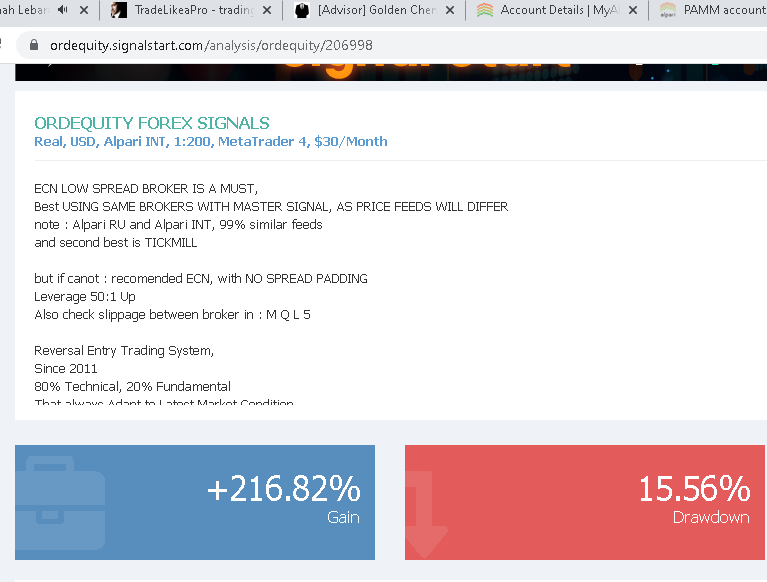Click the Golden Cher tab favicon

coord(302,10)
